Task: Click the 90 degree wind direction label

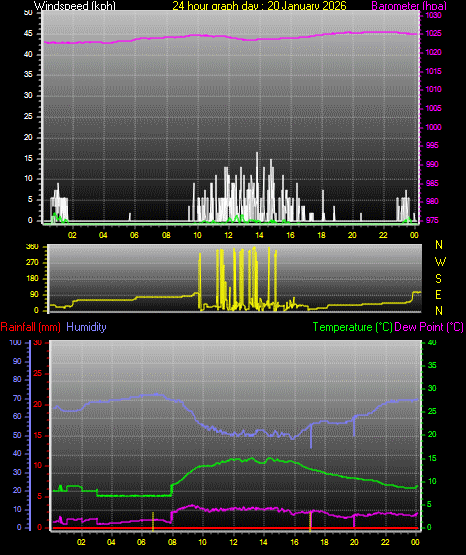Action: tap(34, 294)
